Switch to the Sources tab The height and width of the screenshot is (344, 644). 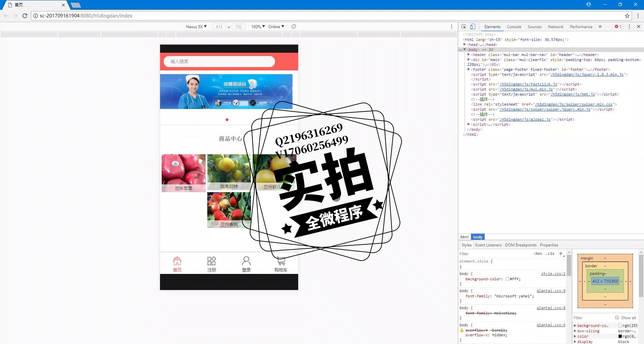[534, 26]
